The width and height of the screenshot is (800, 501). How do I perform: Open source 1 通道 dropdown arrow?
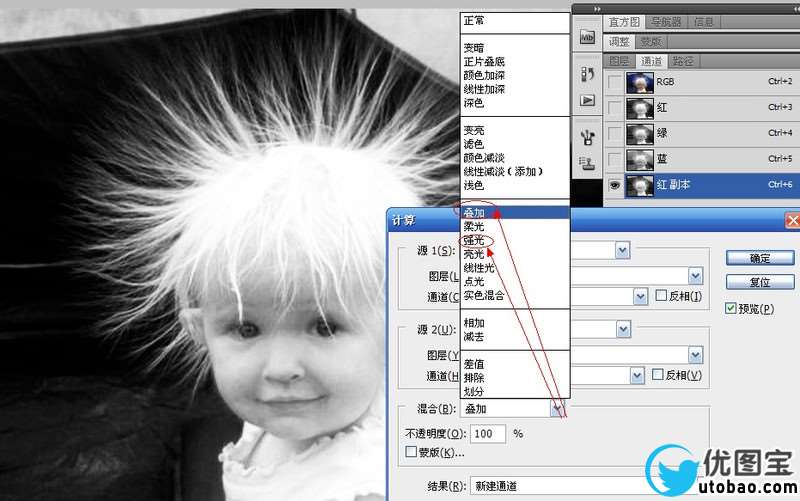pos(640,296)
